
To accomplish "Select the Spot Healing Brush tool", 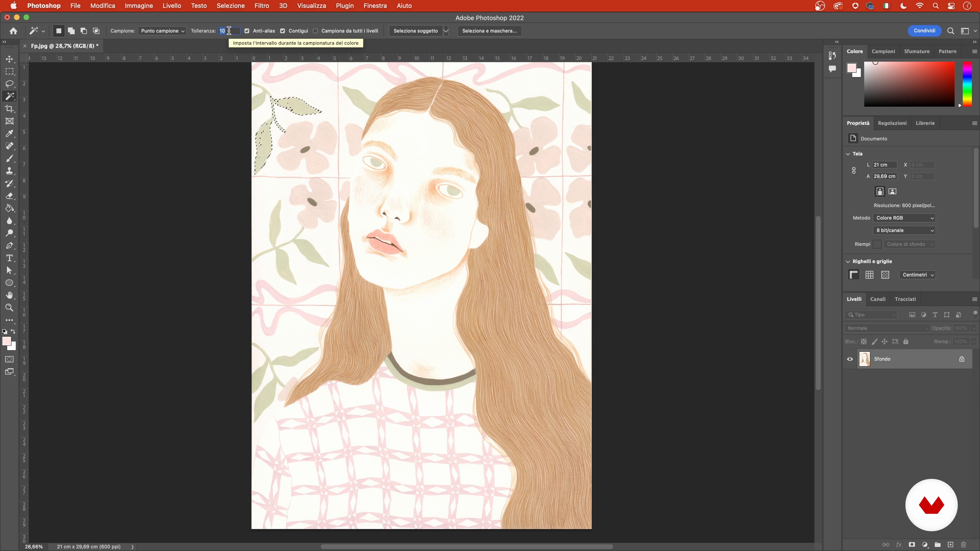I will (9, 146).
